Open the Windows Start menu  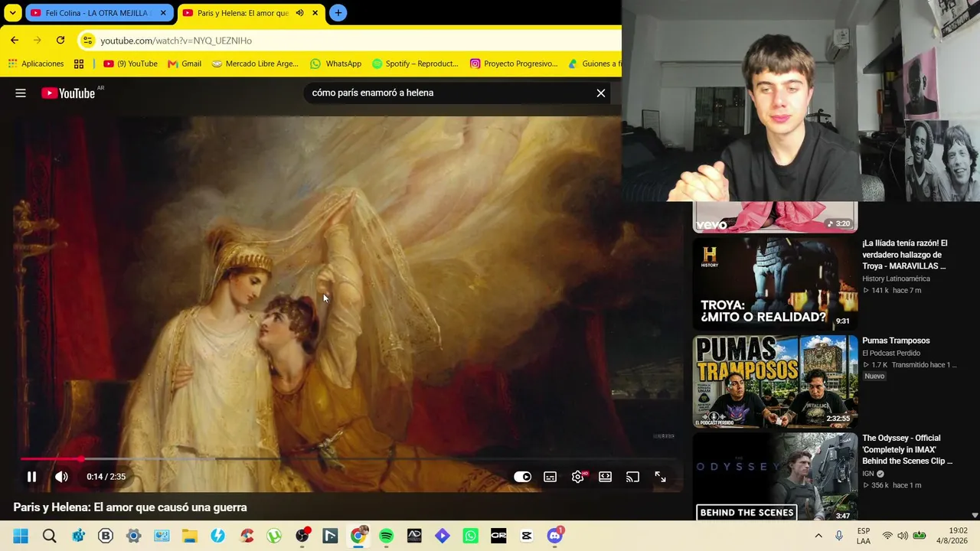(21, 536)
